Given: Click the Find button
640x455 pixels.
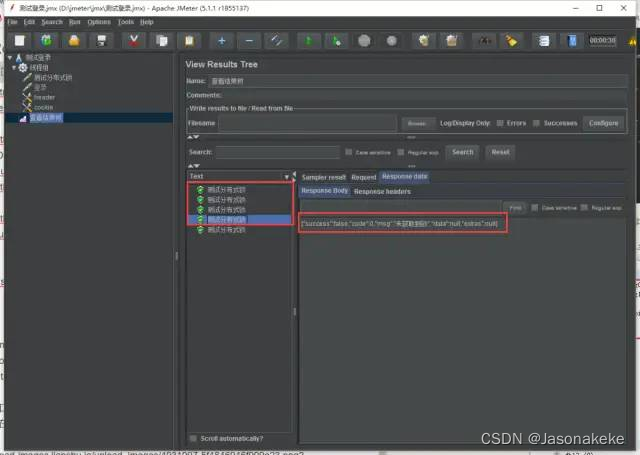Looking at the screenshot, I should (515, 208).
